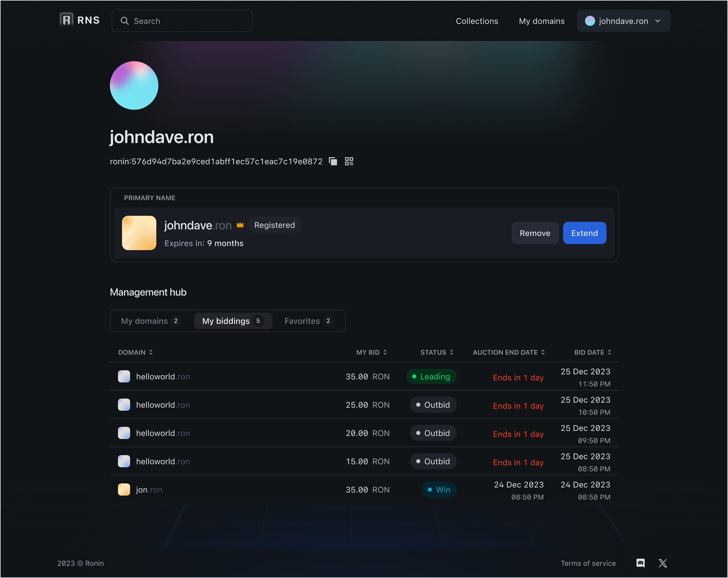
Task: Copy the ronin wallet address
Action: point(333,161)
